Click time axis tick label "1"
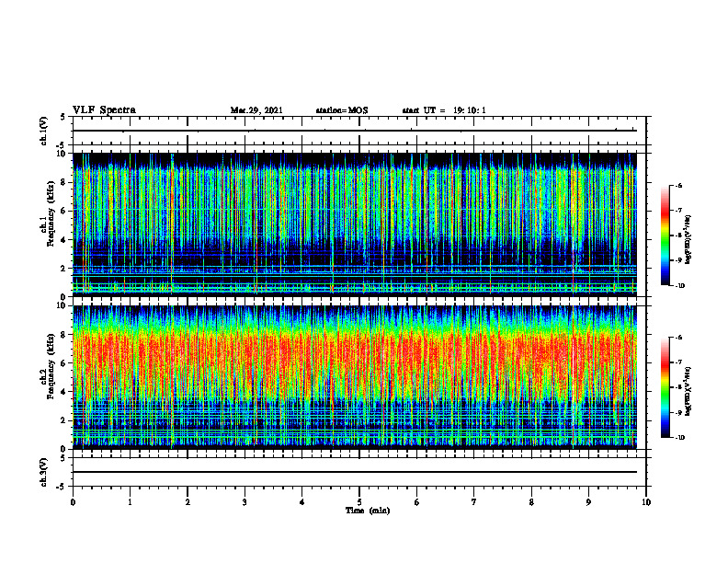 point(130,502)
